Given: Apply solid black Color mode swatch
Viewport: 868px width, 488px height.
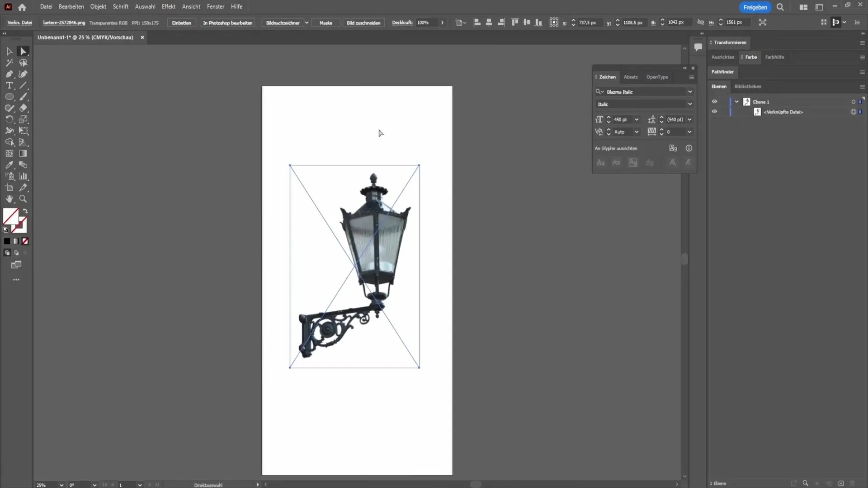Looking at the screenshot, I should (7, 241).
